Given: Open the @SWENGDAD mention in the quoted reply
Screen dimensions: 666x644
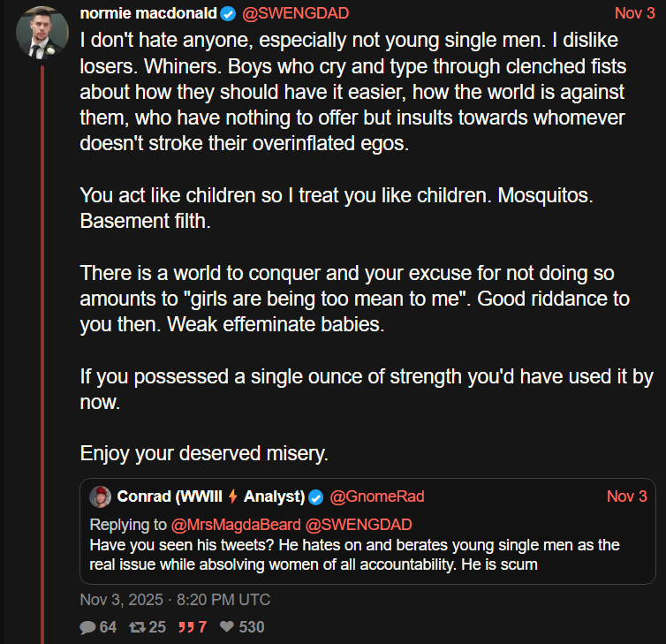Looking at the screenshot, I should coord(359,525).
